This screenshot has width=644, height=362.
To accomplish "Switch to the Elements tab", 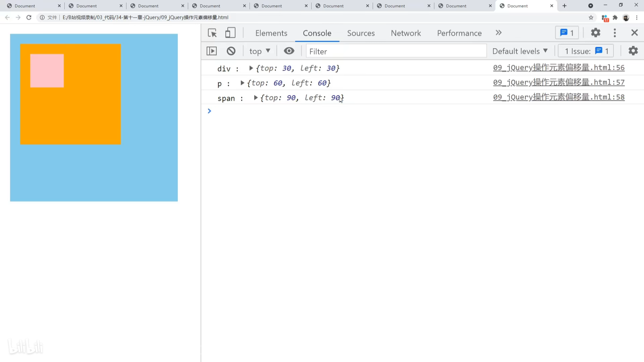I will (271, 33).
